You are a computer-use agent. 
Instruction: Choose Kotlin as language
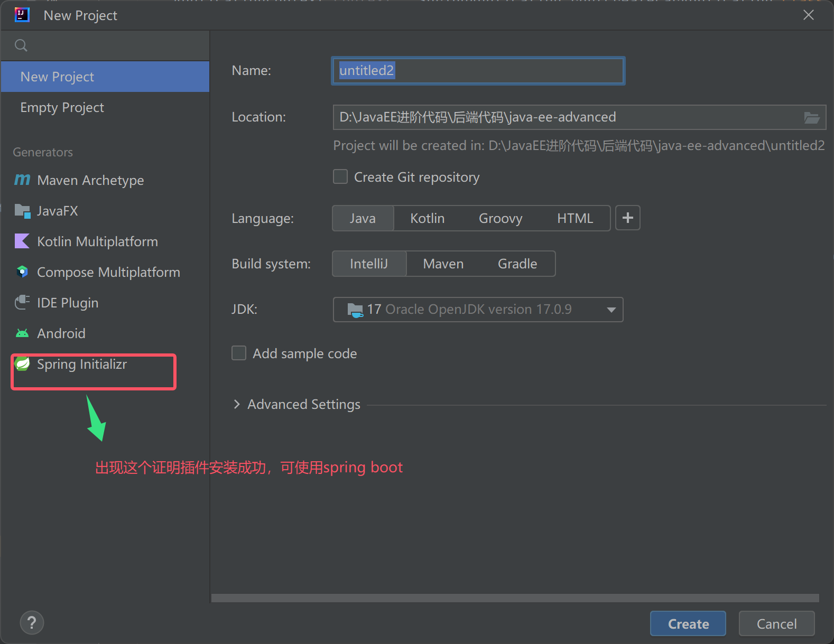click(428, 218)
